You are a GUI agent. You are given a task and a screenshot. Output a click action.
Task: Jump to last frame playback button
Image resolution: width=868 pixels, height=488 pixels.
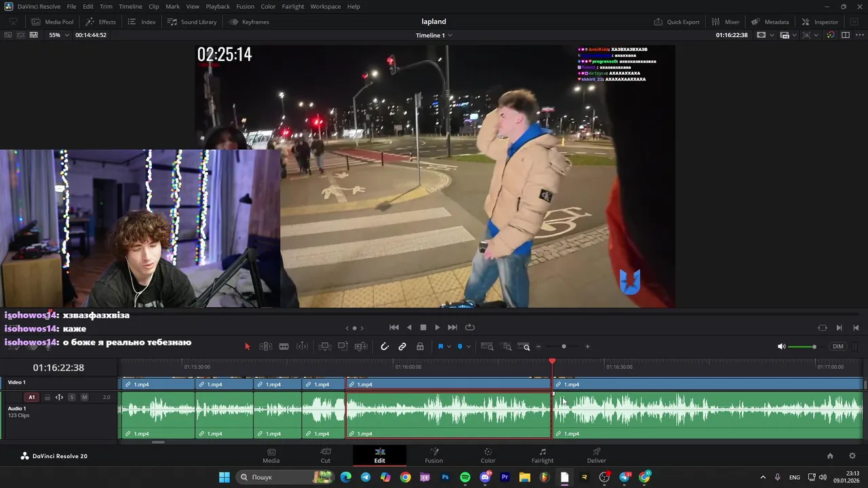pos(452,327)
